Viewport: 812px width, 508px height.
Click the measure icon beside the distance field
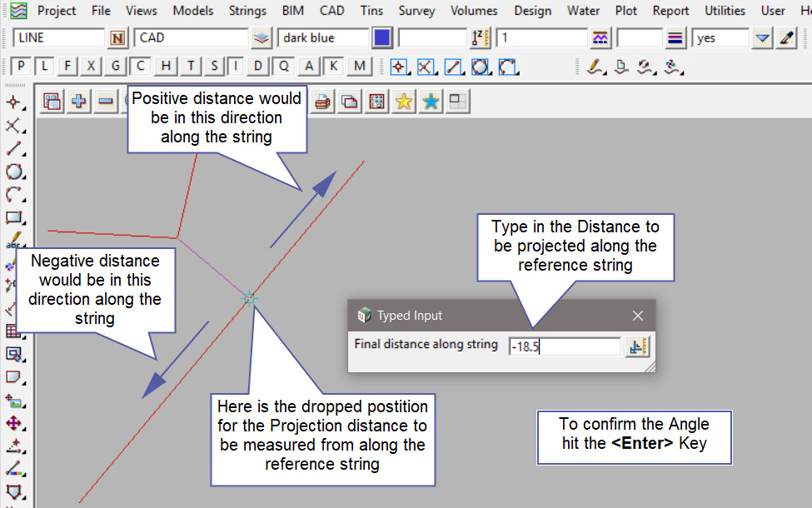click(x=638, y=346)
